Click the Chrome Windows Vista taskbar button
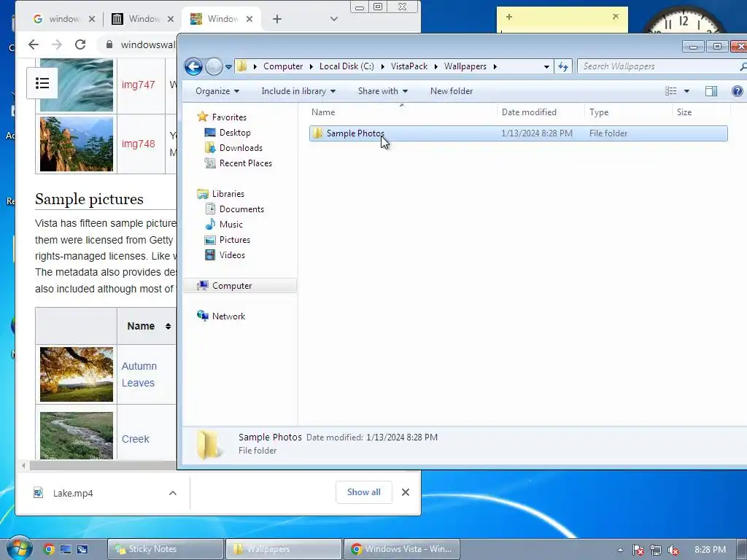Image resolution: width=747 pixels, height=560 pixels. (x=401, y=549)
